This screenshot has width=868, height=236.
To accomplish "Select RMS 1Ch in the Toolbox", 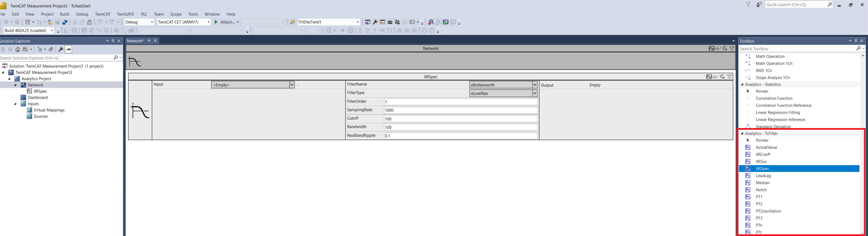I will click(x=764, y=70).
